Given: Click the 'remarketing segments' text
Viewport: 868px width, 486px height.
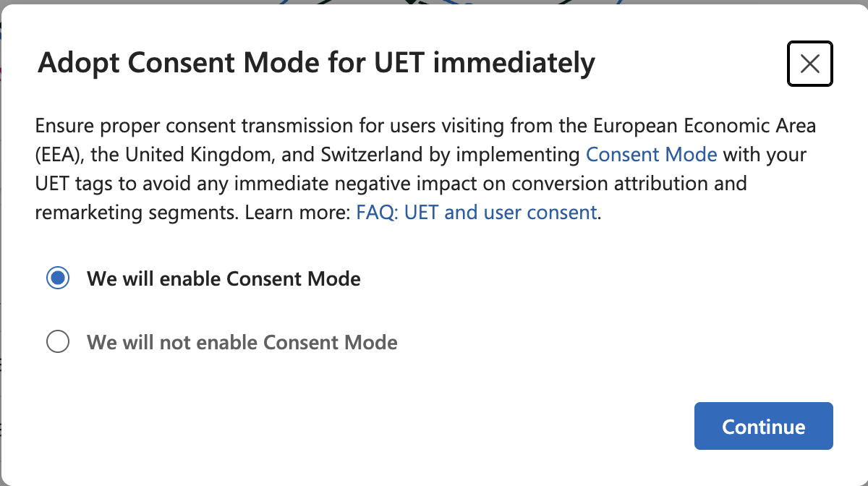Looking at the screenshot, I should [x=135, y=213].
